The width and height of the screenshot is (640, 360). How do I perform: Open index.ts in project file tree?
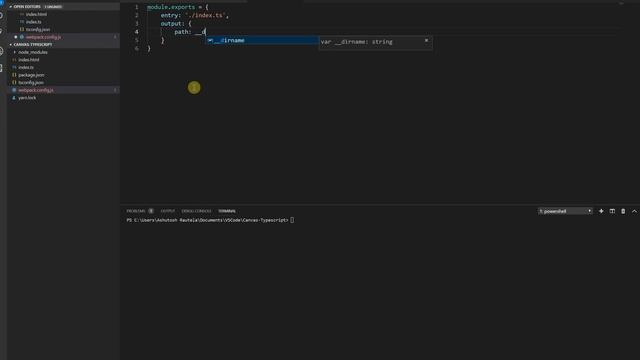click(x=26, y=67)
